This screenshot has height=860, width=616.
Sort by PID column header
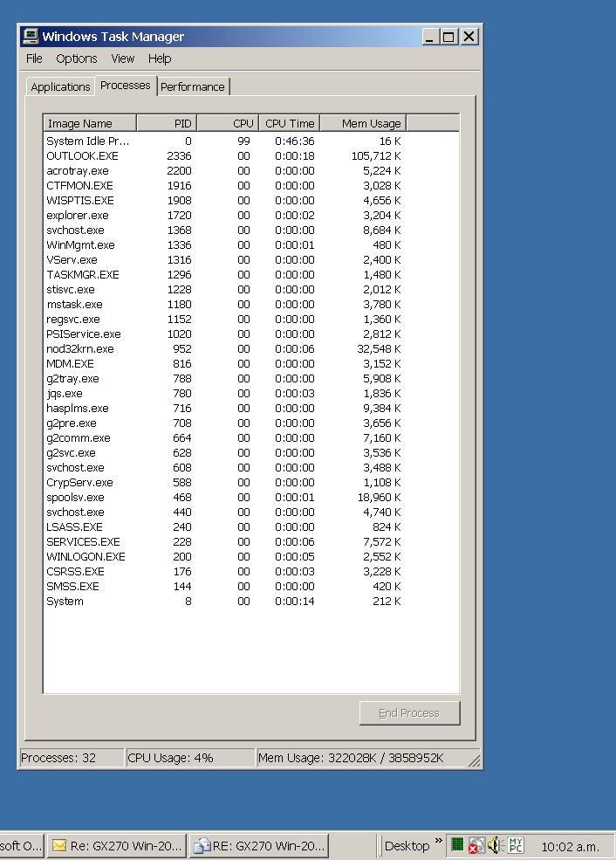coord(167,123)
